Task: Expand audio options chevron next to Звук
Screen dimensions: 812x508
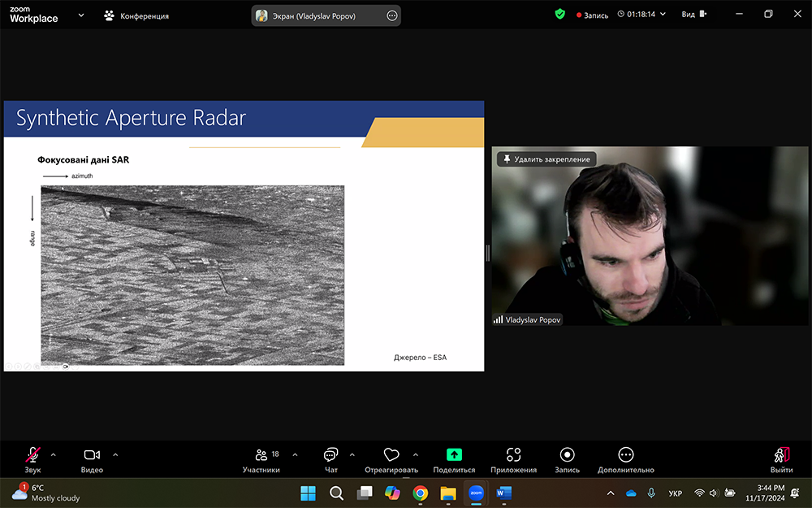Action: pyautogui.click(x=54, y=454)
